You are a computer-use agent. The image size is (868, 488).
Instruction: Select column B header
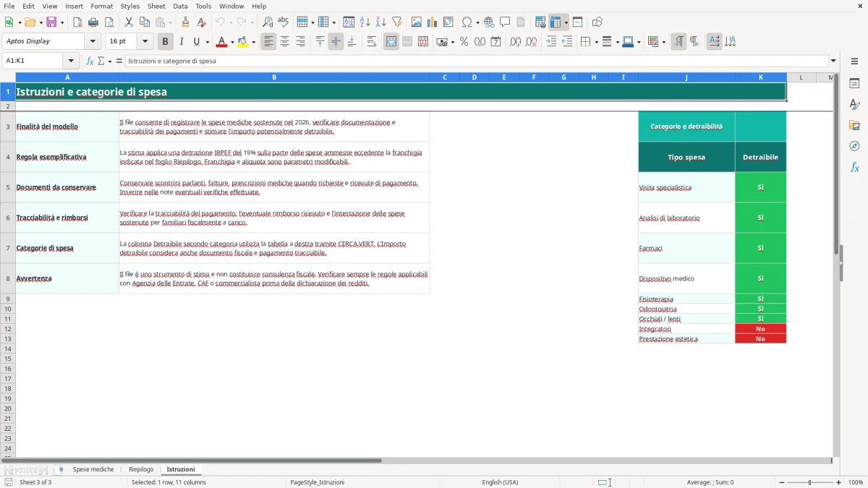point(274,77)
